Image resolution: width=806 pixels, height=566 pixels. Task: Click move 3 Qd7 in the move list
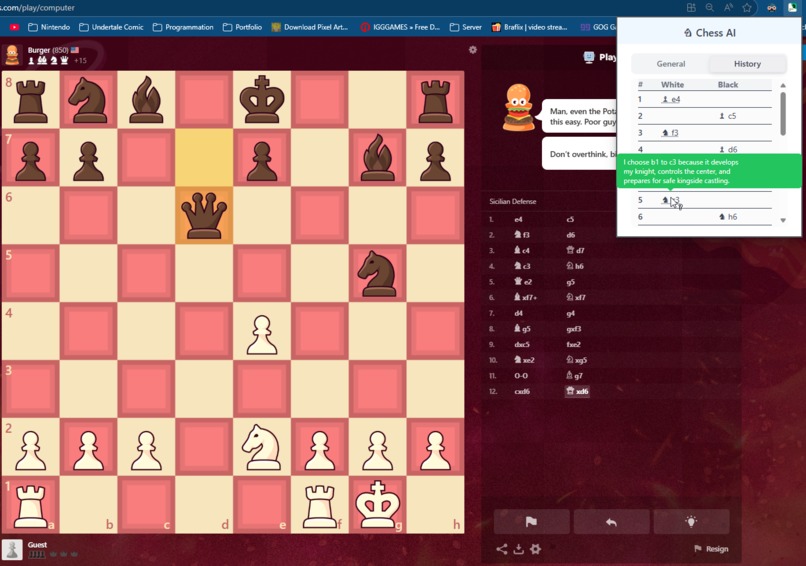point(575,250)
